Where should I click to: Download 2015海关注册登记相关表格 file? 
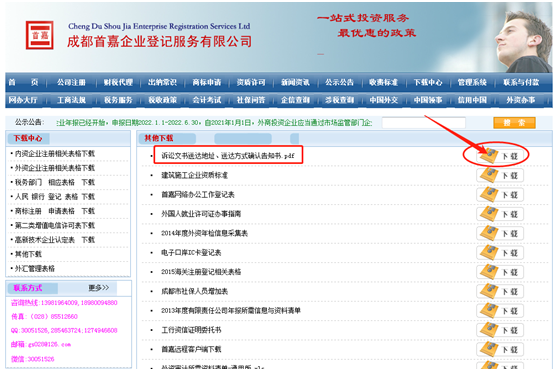click(x=500, y=272)
